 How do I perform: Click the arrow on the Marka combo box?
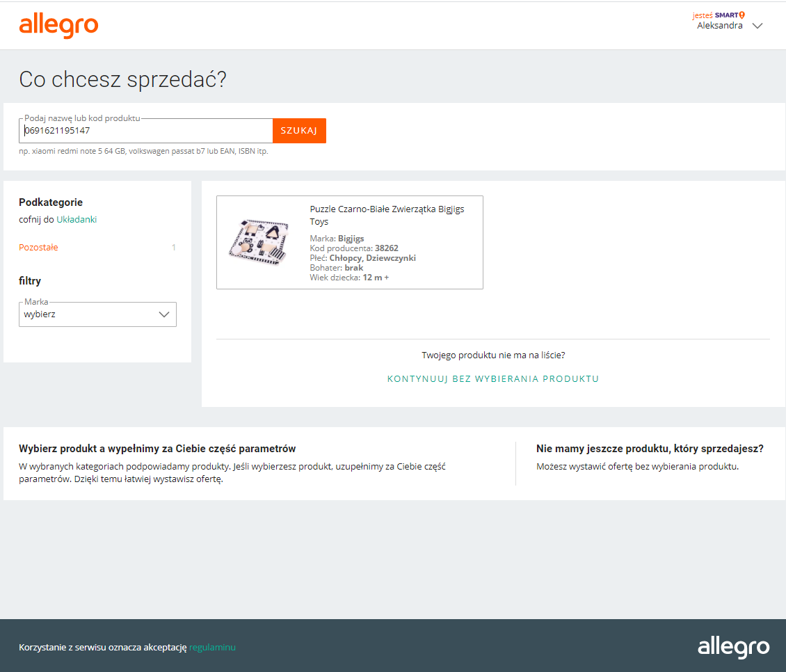click(164, 314)
